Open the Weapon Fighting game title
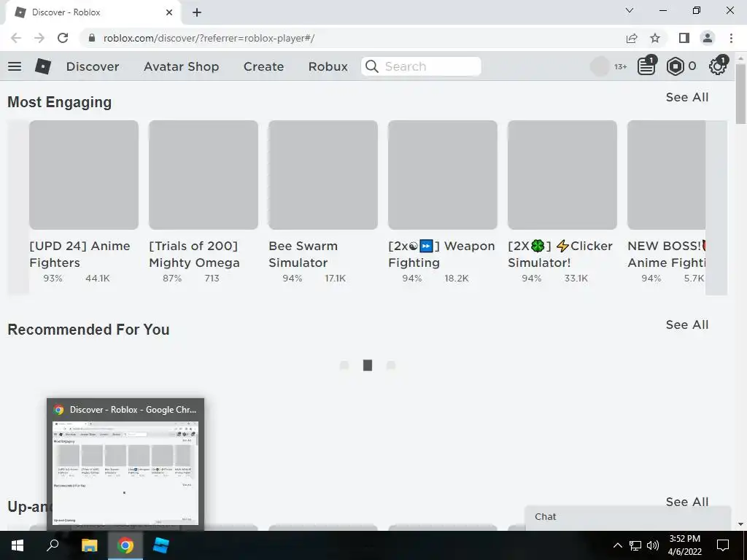Image resolution: width=747 pixels, height=560 pixels. click(441, 254)
